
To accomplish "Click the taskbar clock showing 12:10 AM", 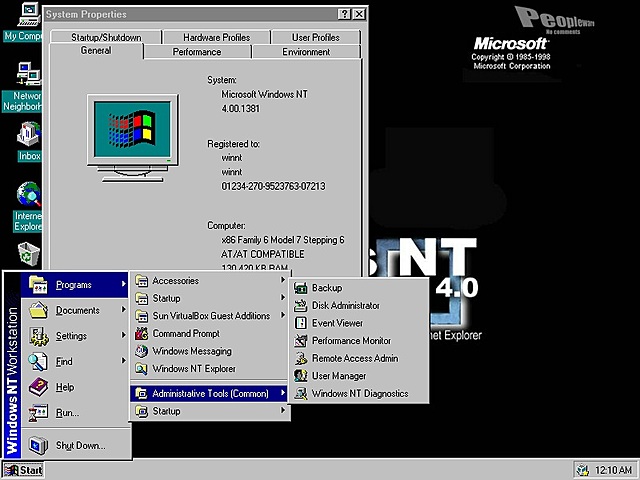I will pos(613,470).
